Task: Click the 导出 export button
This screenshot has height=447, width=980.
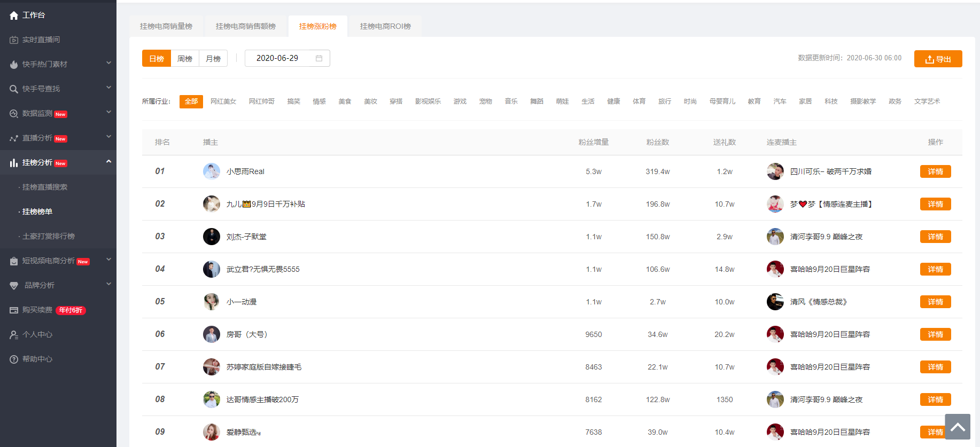Action: 938,59
